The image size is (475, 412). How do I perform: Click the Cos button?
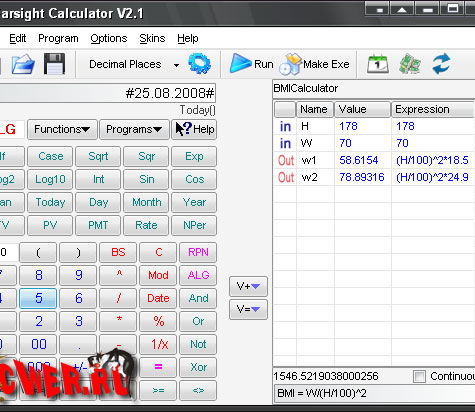click(194, 179)
